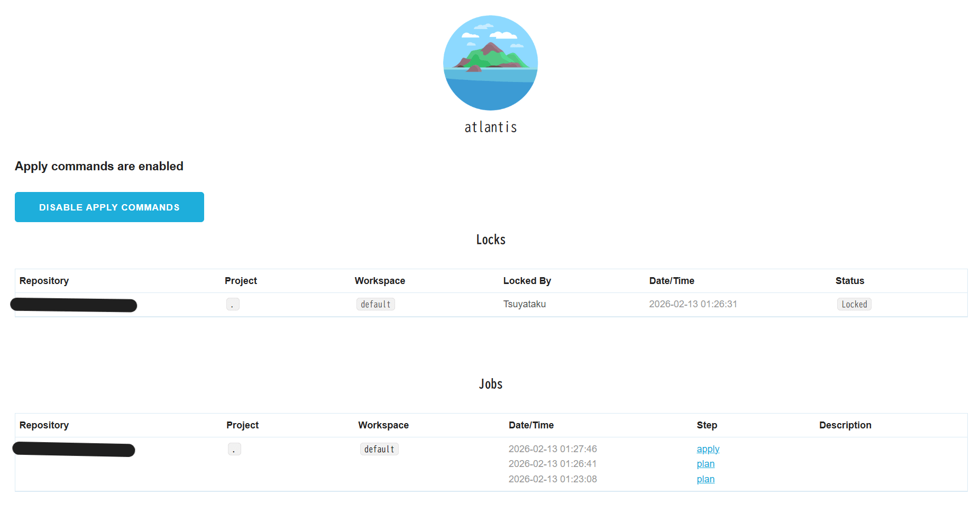Open the apply job link
The height and width of the screenshot is (522, 980).
click(x=708, y=449)
